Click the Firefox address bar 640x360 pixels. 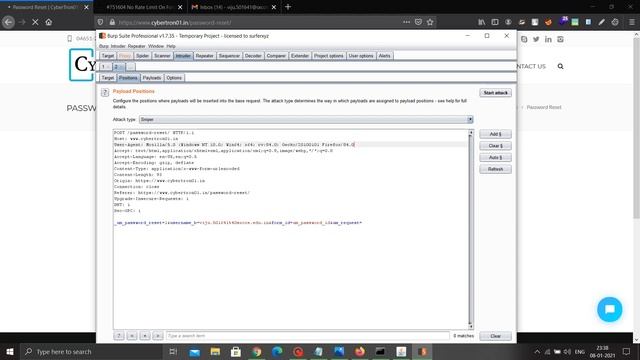(x=257, y=22)
